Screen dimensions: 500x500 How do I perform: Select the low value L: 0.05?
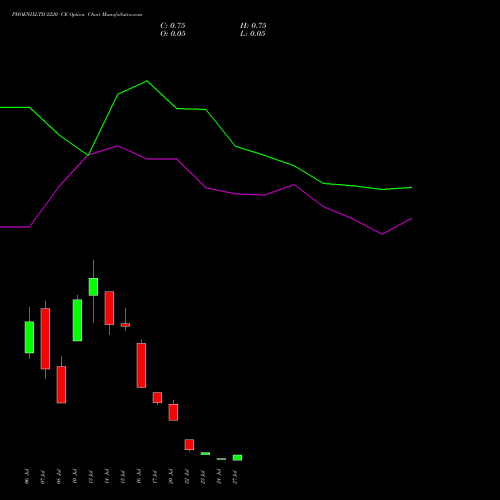point(253,34)
